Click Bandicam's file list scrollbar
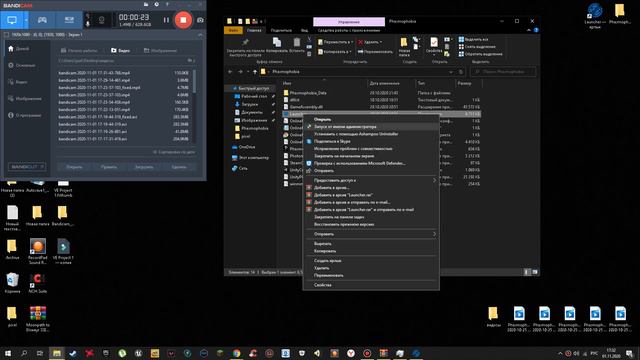The height and width of the screenshot is (360, 640). tap(194, 81)
